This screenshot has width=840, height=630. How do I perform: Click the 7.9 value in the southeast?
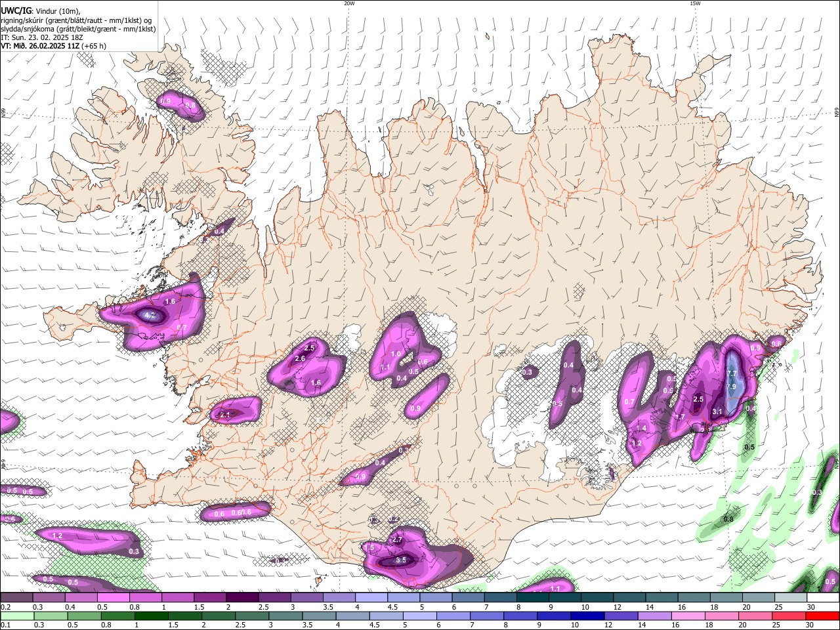(732, 387)
